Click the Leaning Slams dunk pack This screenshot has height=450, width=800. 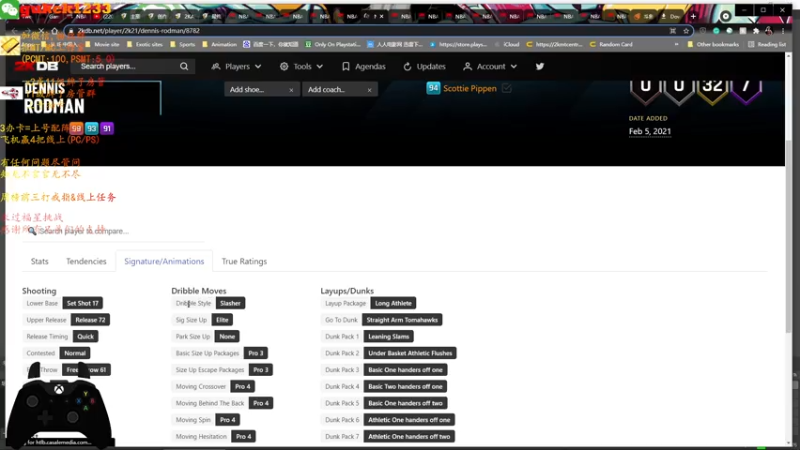coord(388,337)
